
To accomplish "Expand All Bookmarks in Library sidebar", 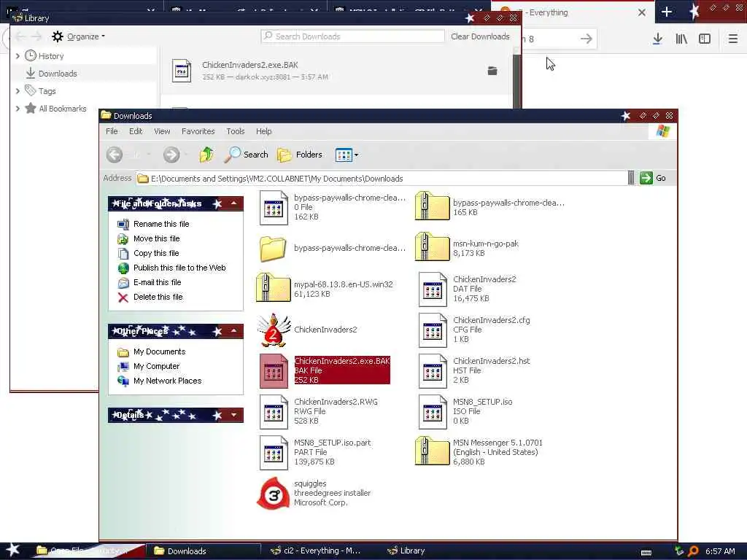I will point(18,109).
